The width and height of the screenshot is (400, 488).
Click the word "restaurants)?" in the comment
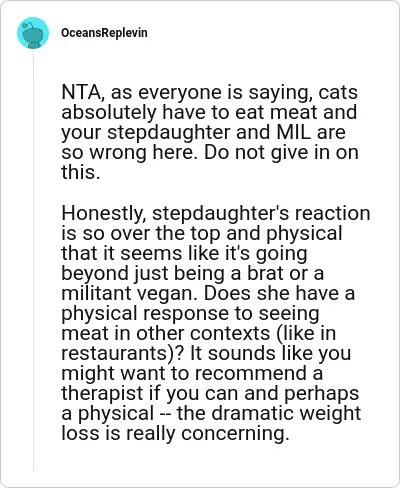(x=123, y=353)
